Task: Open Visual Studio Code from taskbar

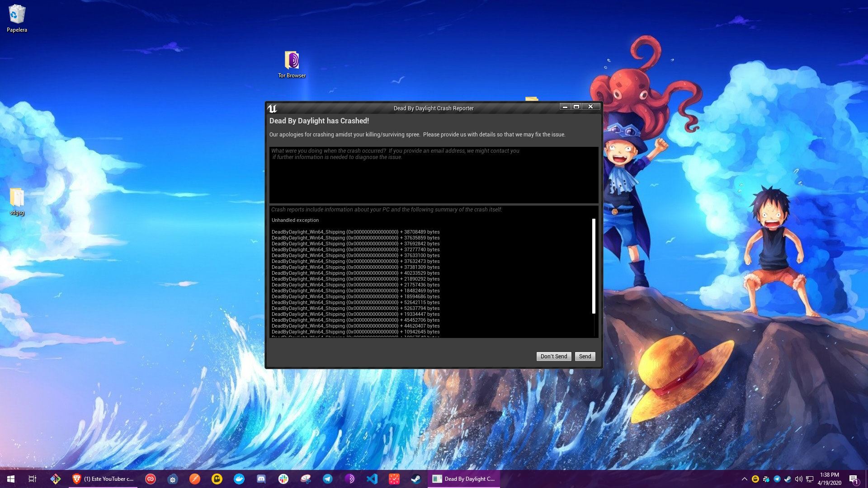Action: point(372,479)
